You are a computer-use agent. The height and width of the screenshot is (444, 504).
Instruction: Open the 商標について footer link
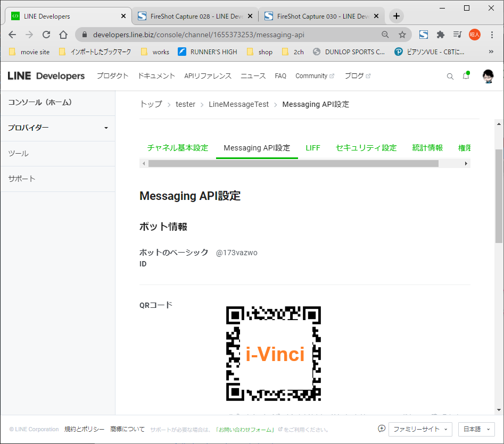[x=127, y=429]
